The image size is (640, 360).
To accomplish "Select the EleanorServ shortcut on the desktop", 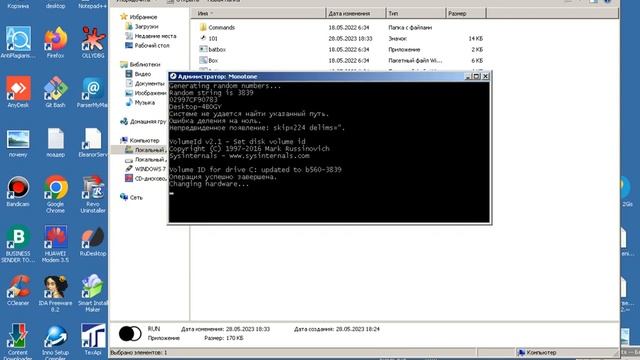I will 93,142.
